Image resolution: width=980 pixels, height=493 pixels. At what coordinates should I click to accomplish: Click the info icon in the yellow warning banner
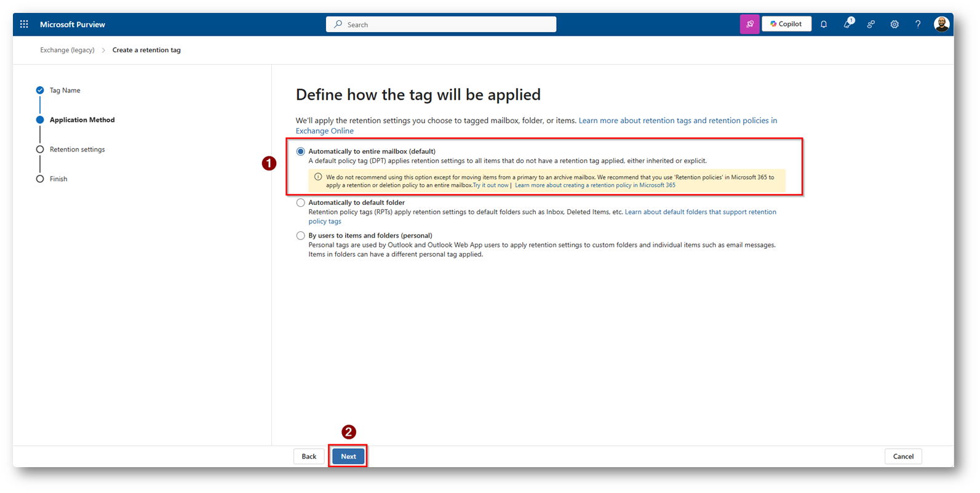click(318, 177)
